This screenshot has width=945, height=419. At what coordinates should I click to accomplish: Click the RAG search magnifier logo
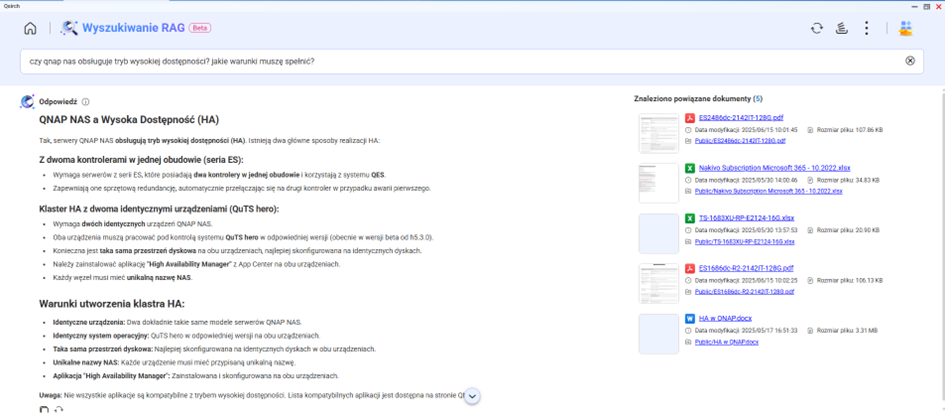[x=69, y=28]
